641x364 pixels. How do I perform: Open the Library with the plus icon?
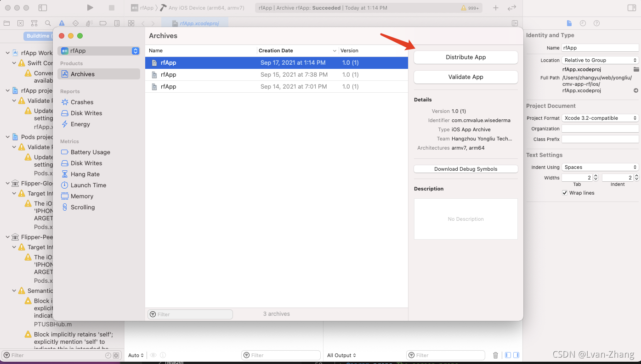pos(496,8)
